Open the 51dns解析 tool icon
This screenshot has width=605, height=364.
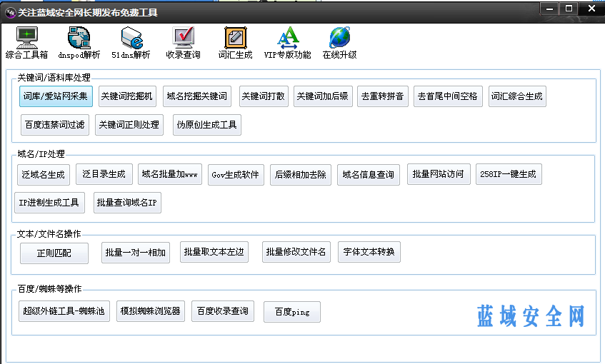131,38
